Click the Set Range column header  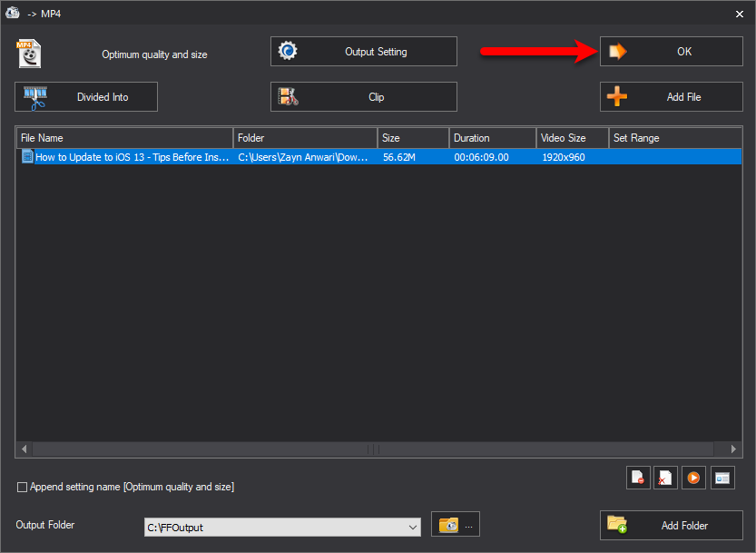[x=675, y=138]
